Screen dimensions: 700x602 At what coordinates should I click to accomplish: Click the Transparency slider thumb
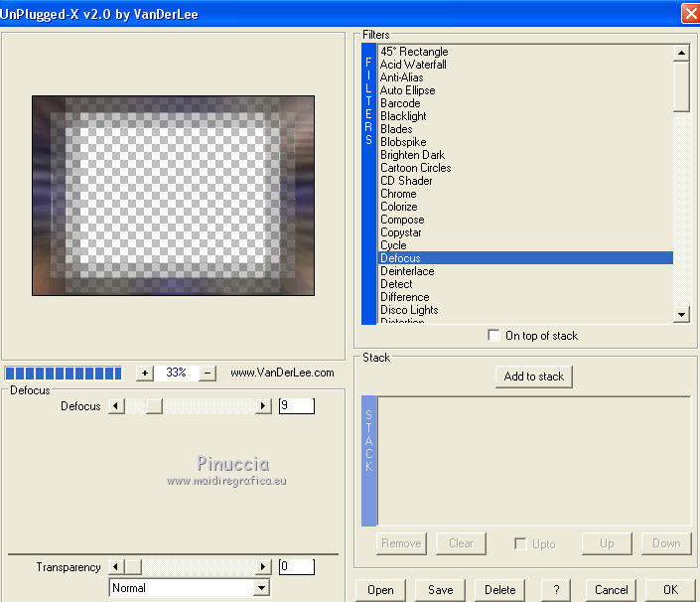coord(133,566)
